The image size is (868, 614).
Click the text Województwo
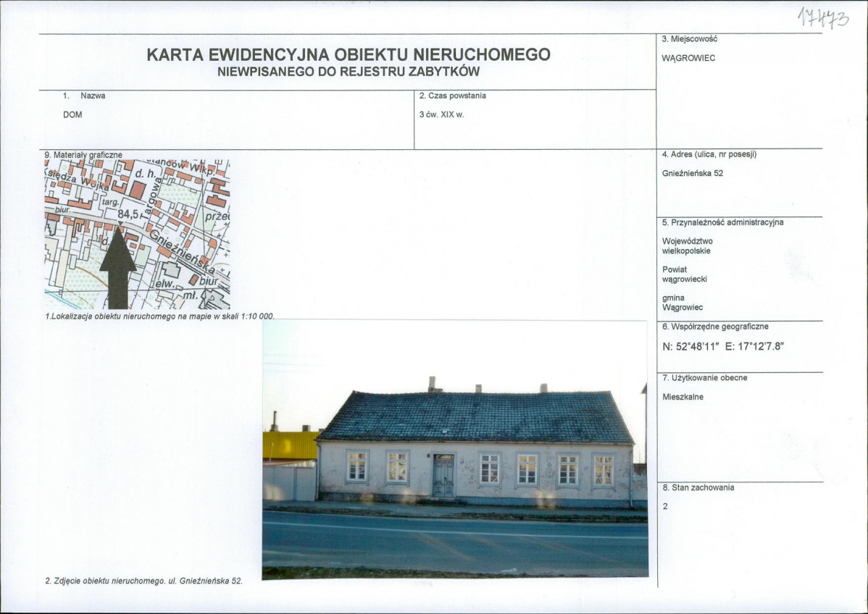pyautogui.click(x=688, y=241)
